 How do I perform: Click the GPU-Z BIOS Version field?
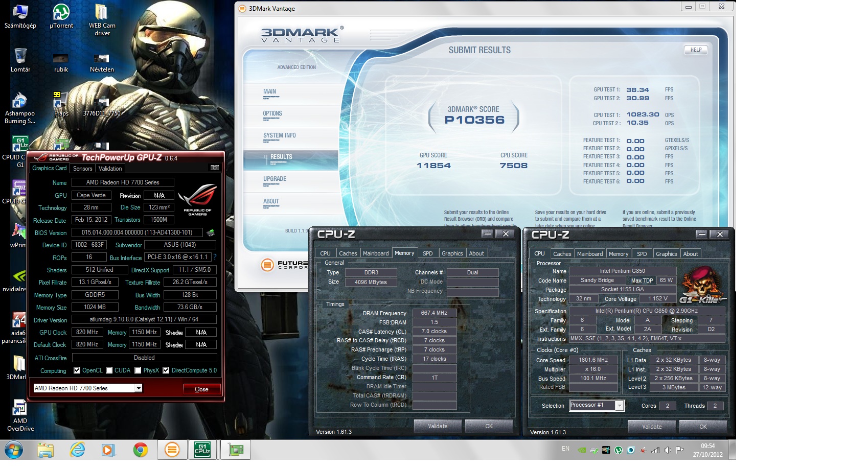tap(137, 232)
